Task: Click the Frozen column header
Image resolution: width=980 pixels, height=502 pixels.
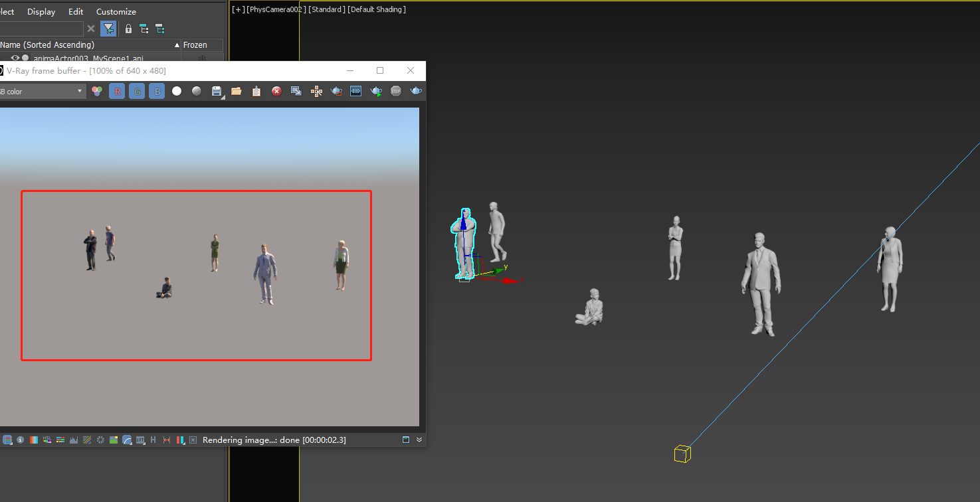Action: pos(201,45)
